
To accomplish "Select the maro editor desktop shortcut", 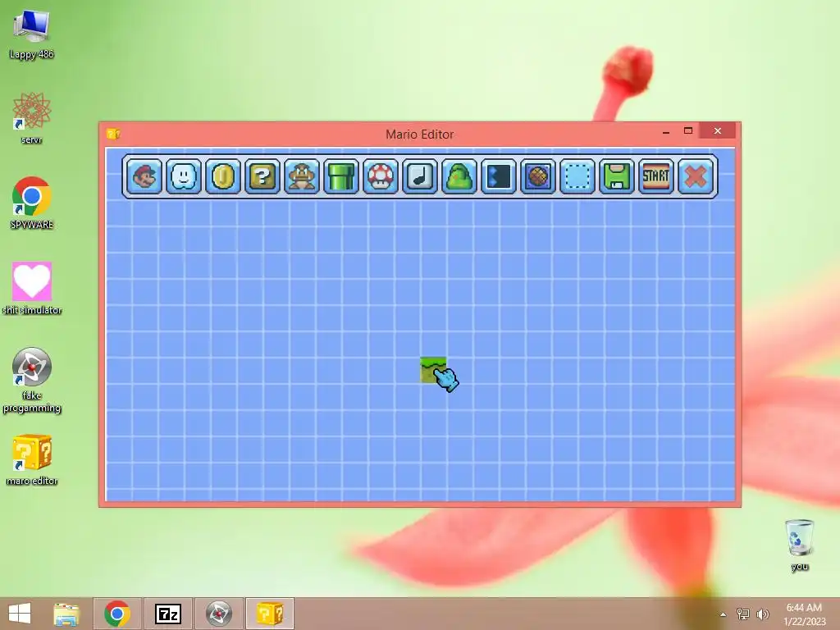I will coord(32,459).
